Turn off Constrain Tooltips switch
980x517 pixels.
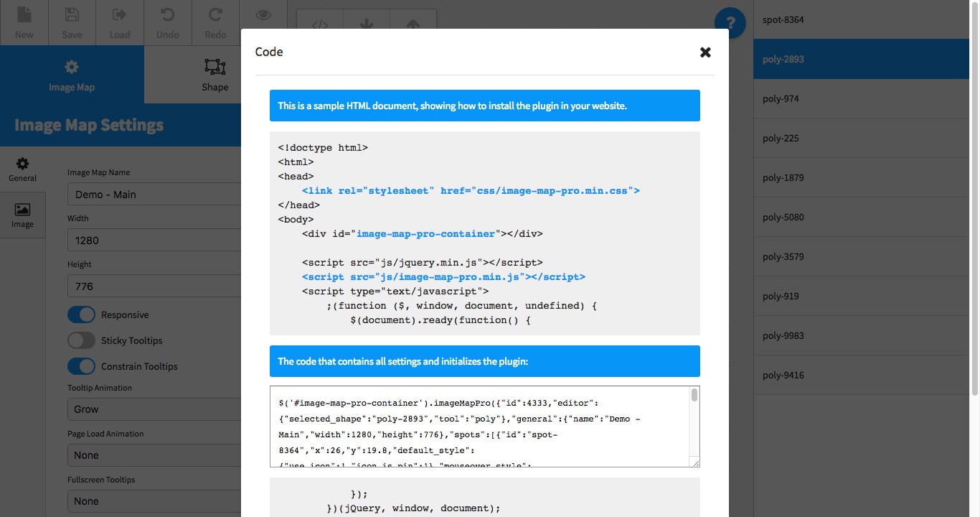[x=81, y=366]
